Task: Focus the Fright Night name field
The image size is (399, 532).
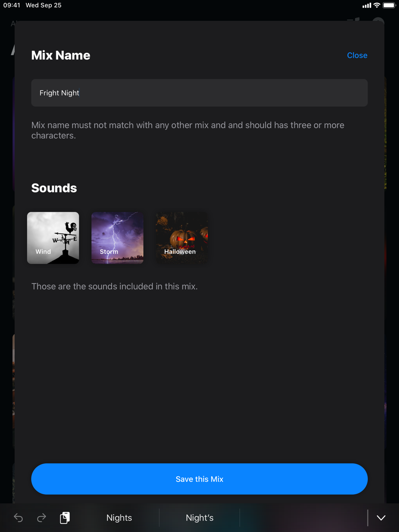Action: pyautogui.click(x=199, y=93)
